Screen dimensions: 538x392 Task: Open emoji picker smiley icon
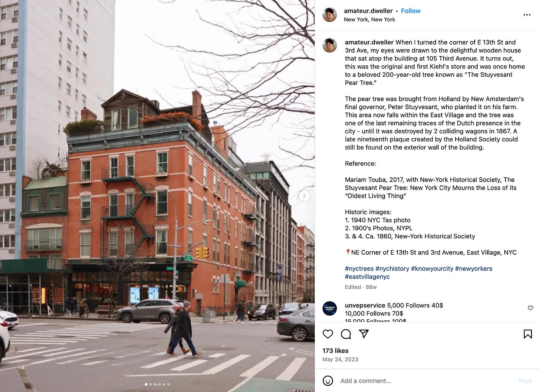pos(328,381)
